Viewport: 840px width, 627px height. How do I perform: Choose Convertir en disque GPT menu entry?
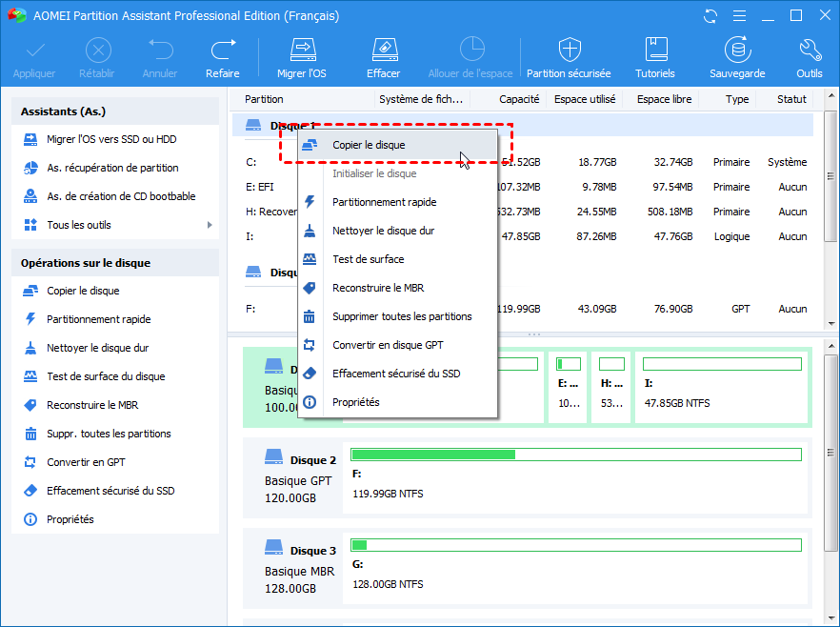pos(387,345)
